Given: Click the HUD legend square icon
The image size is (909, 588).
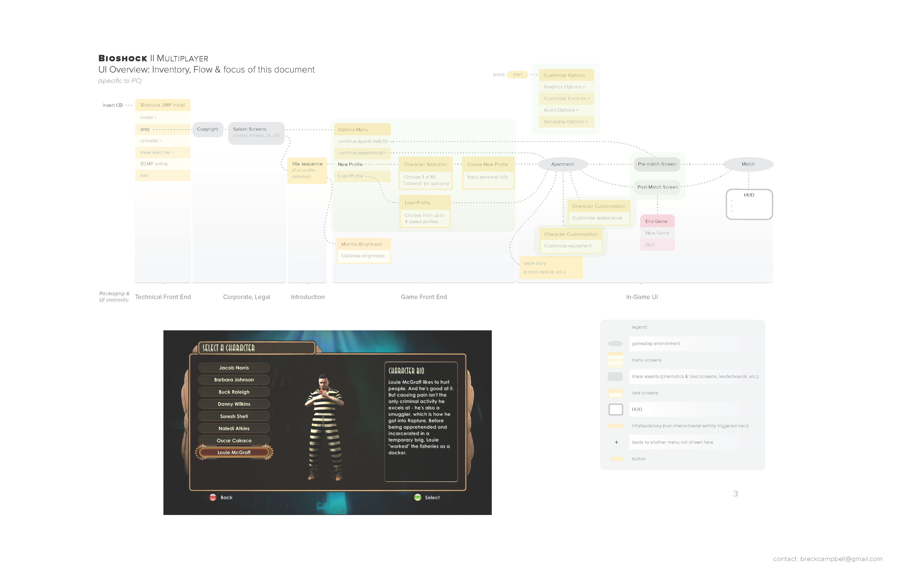Looking at the screenshot, I should point(615,409).
